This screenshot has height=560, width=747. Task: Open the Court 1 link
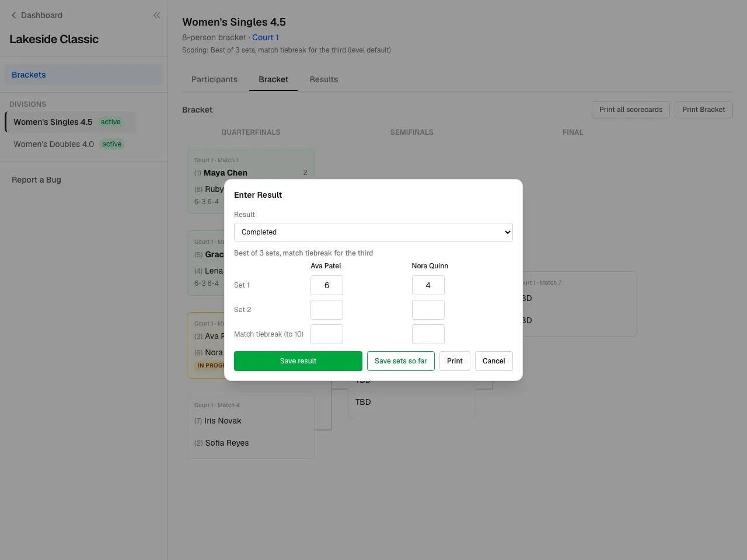(x=266, y=37)
